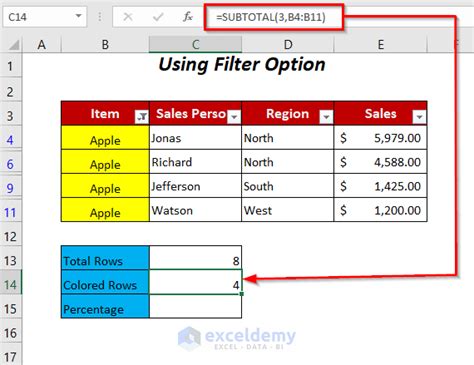Image resolution: width=474 pixels, height=365 pixels.
Task: Open the Sales Person filter dropdown
Action: coord(234,117)
